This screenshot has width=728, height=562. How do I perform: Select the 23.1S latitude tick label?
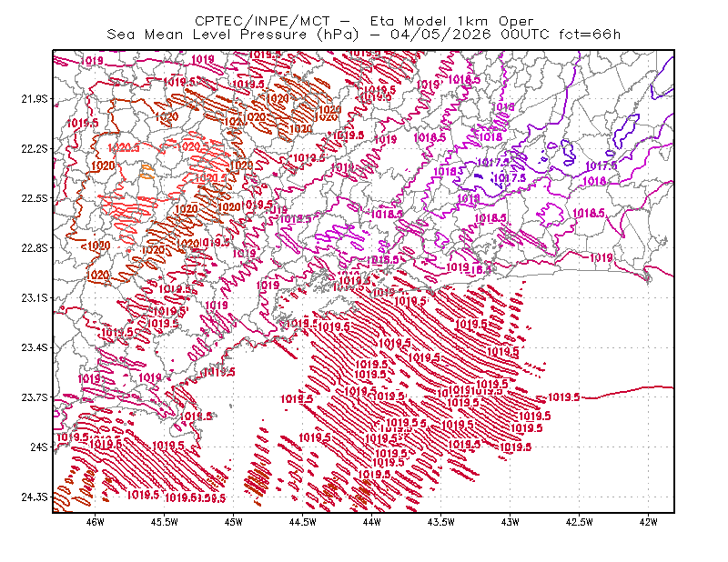(35, 297)
